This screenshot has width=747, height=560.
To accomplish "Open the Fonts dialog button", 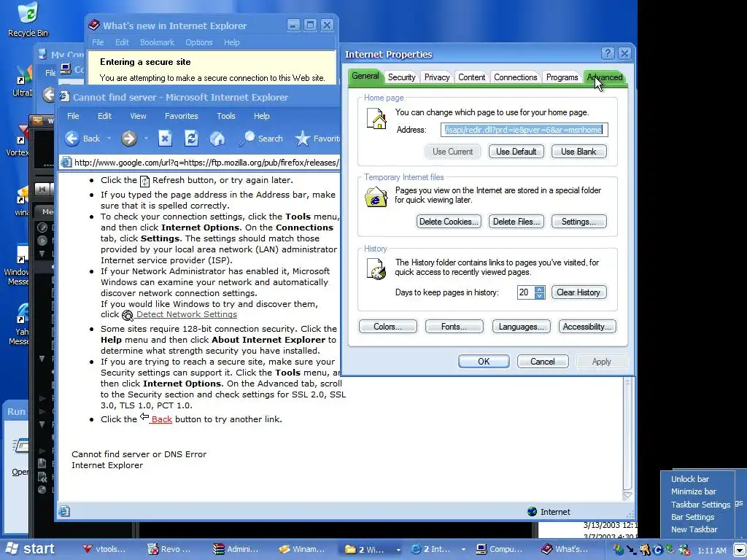I will tap(454, 327).
